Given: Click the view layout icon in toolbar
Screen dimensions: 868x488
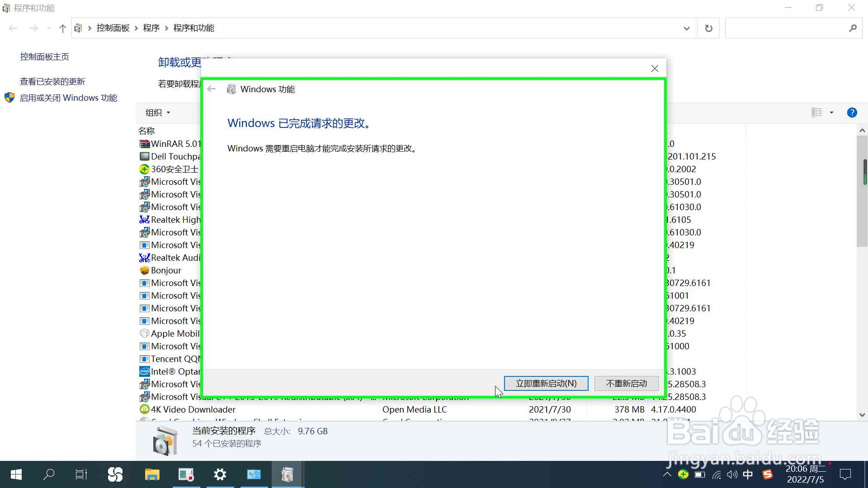Looking at the screenshot, I should pos(816,113).
